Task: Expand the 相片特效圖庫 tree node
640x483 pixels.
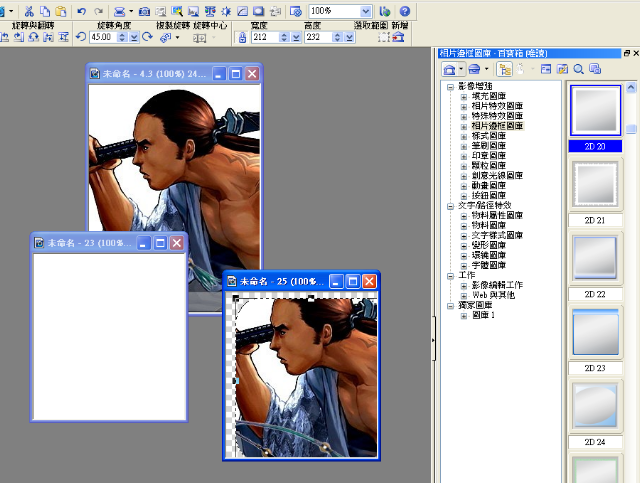Action: click(464, 107)
